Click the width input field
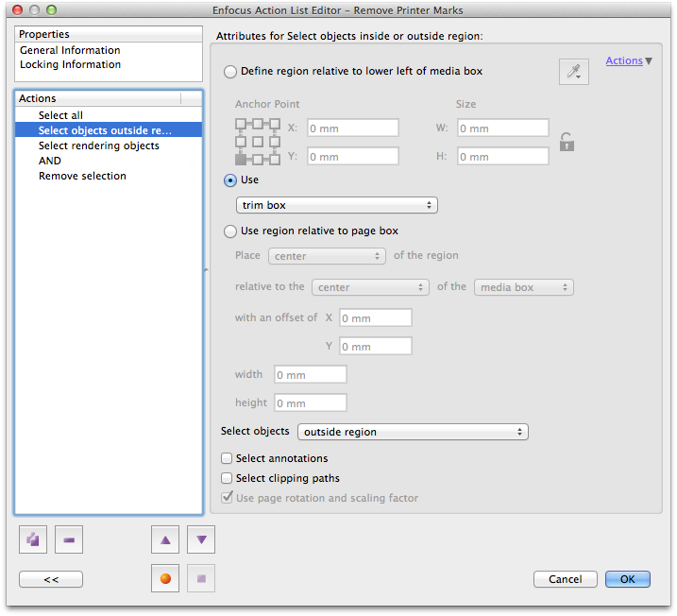Image resolution: width=677 pixels, height=616 pixels. [x=311, y=374]
